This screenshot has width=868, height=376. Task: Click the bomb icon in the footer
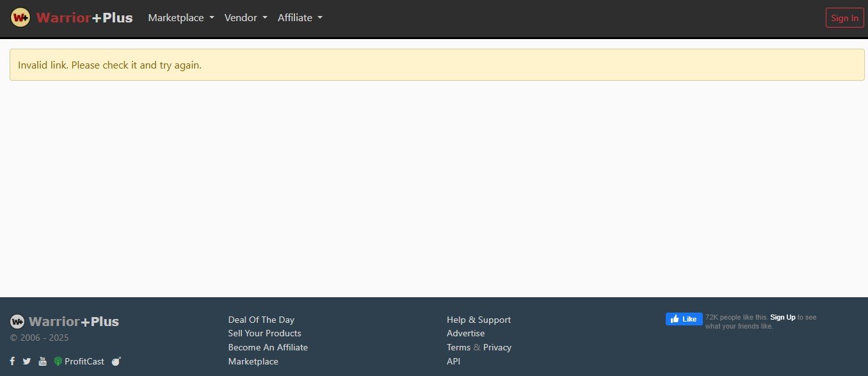coord(116,361)
